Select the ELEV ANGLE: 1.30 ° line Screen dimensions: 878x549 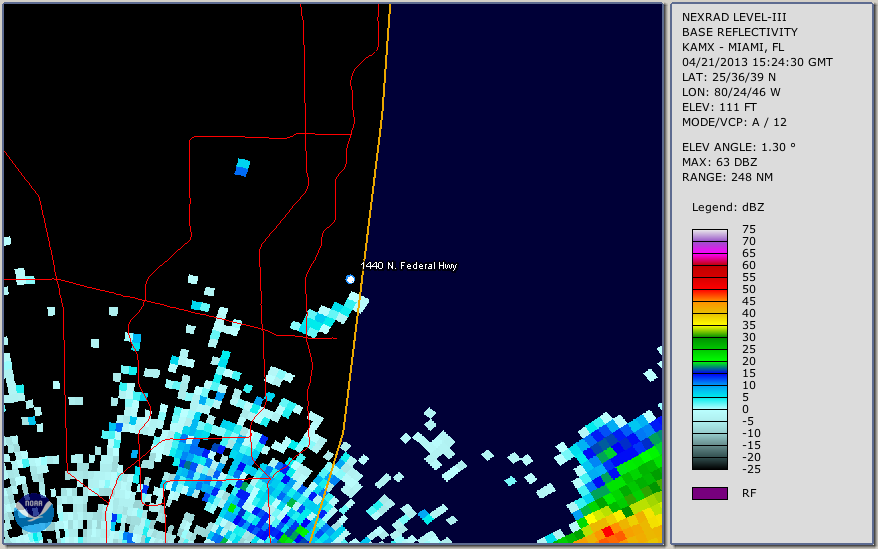point(739,147)
